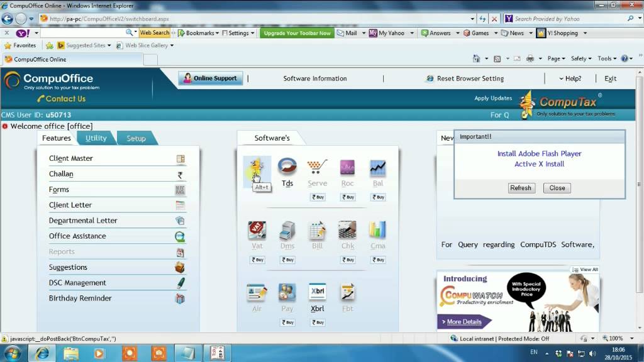The width and height of the screenshot is (644, 362).
Task: Click the Forms grid icon
Action: point(180,190)
